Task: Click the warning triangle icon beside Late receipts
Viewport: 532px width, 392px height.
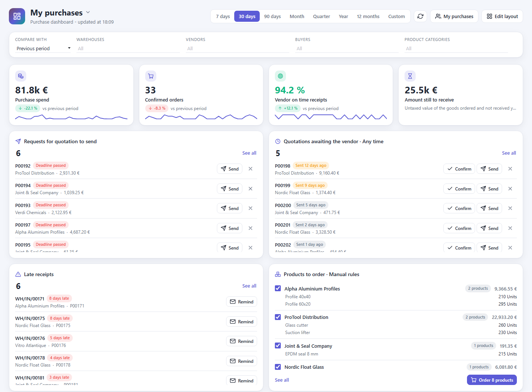Action: 18,274
